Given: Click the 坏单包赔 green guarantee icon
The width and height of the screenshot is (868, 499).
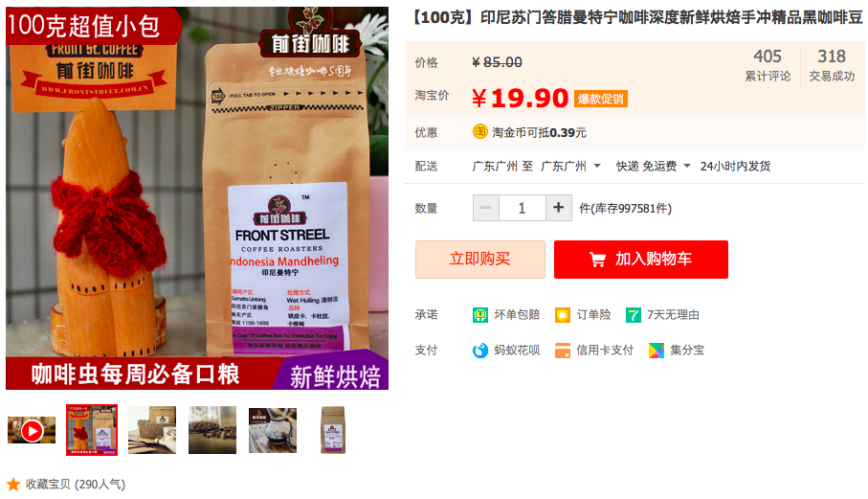Looking at the screenshot, I should coord(480,315).
